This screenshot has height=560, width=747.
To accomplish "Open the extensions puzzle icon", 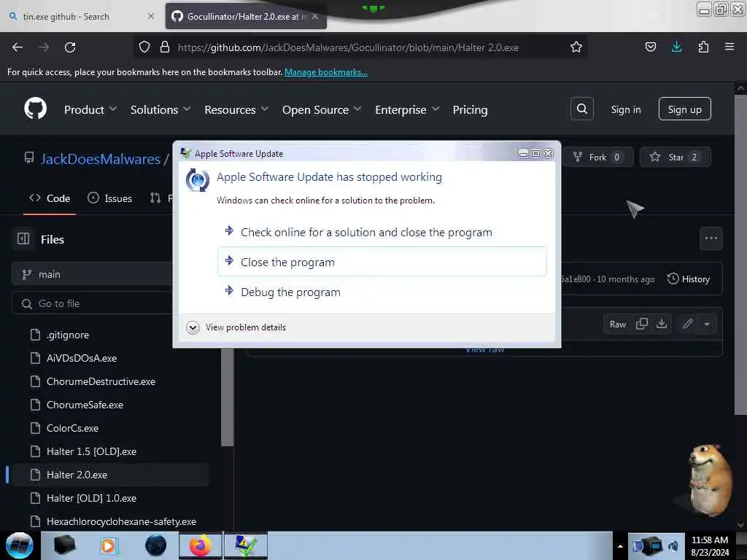I will [x=703, y=47].
